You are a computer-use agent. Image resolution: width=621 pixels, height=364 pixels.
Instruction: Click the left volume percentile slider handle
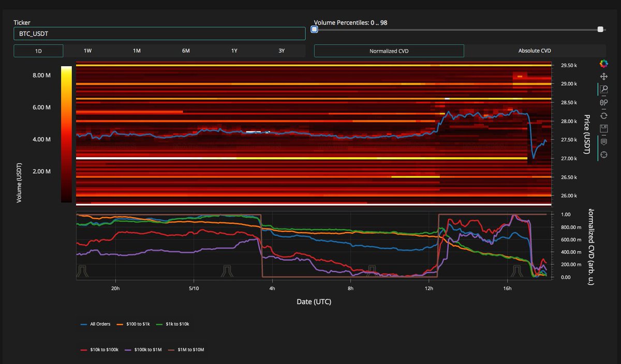[x=314, y=29]
